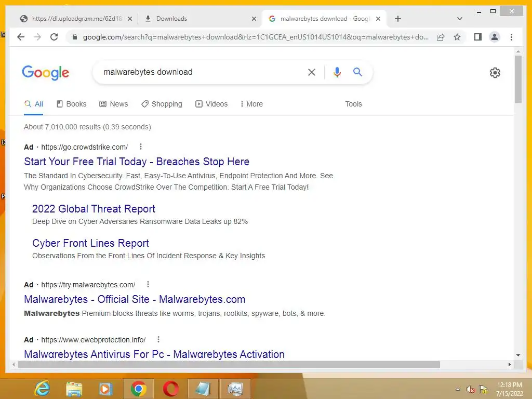Open the Chrome three-dot menu
The image size is (532, 399).
[x=511, y=37]
